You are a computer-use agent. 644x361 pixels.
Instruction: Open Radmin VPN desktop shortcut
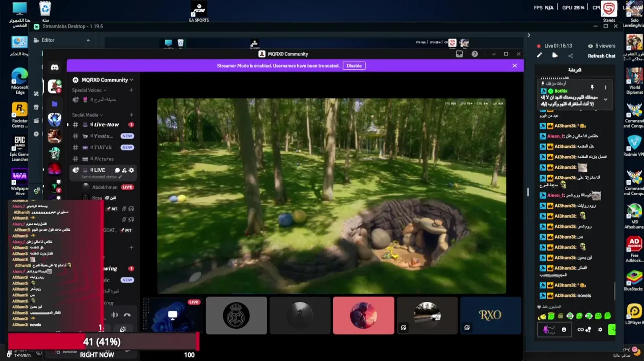634,146
